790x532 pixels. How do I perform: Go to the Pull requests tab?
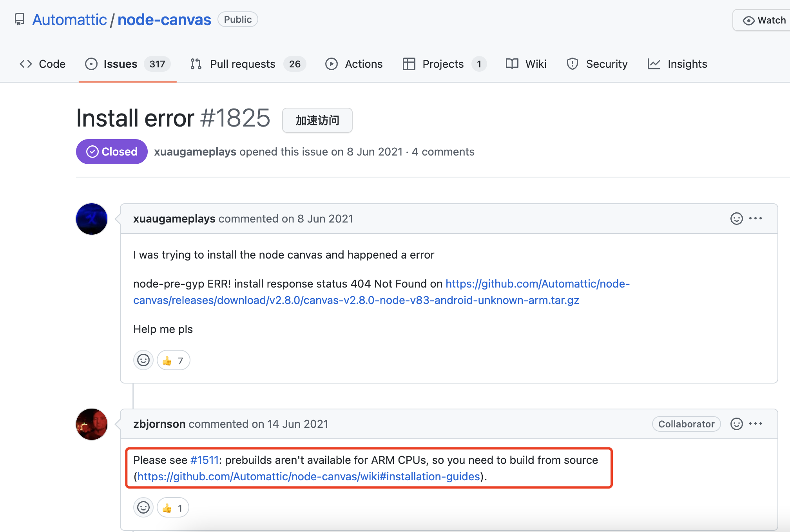[248, 64]
